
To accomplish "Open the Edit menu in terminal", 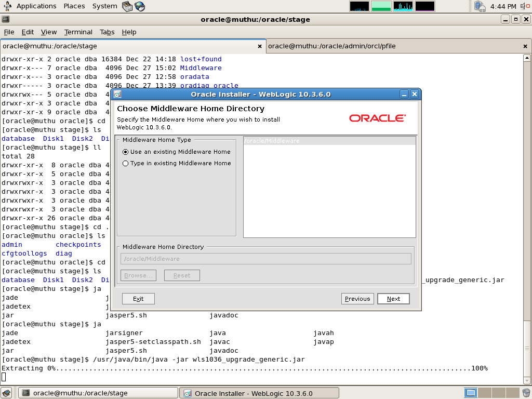I will 28,32.
